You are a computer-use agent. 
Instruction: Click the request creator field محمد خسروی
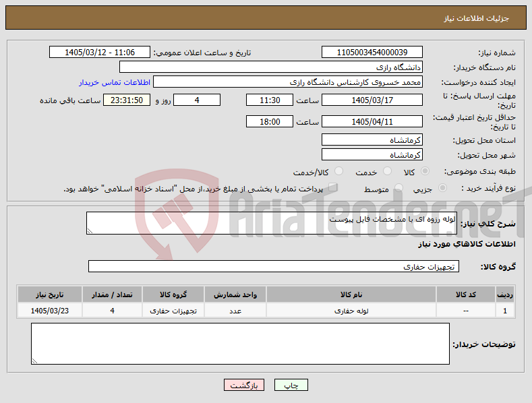click(288, 82)
